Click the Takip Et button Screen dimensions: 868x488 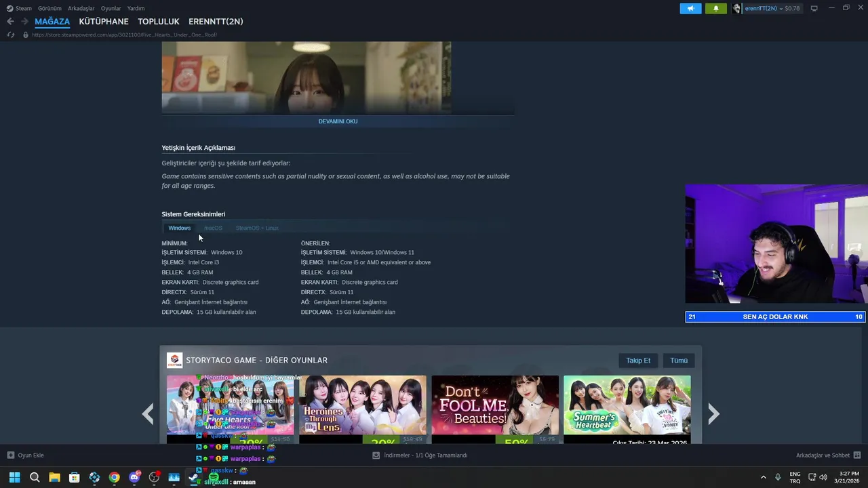click(x=638, y=361)
